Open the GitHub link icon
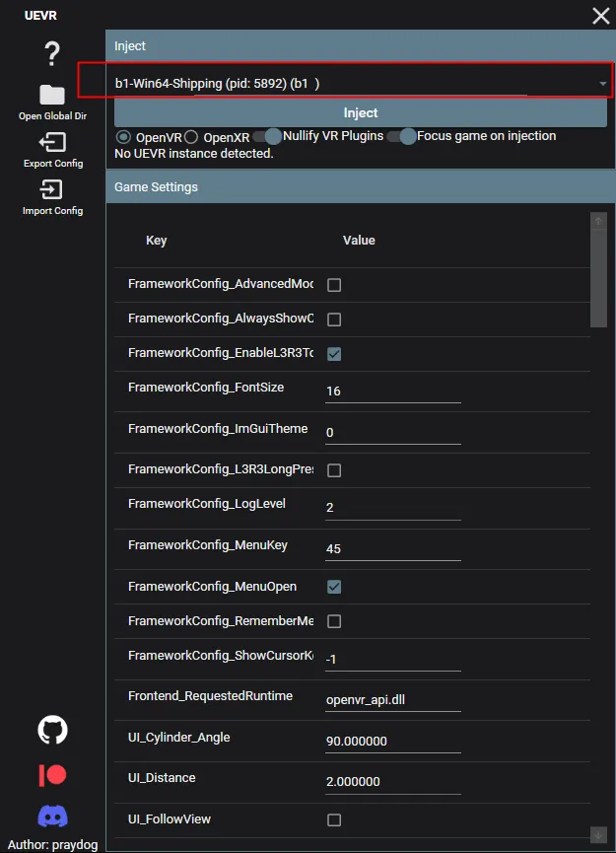616x853 pixels. pyautogui.click(x=52, y=730)
